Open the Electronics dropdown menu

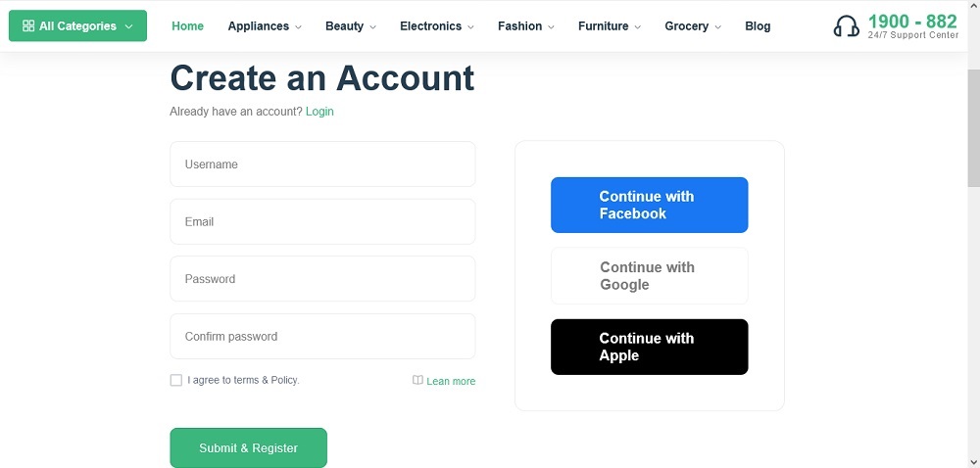tap(437, 26)
